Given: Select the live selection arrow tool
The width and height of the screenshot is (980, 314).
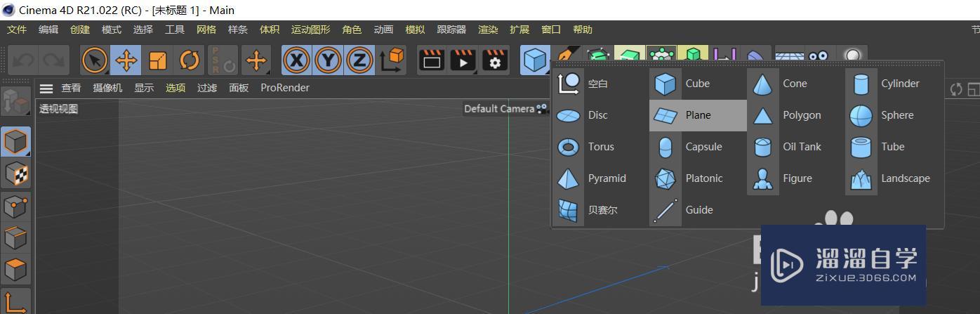Looking at the screenshot, I should tap(95, 60).
